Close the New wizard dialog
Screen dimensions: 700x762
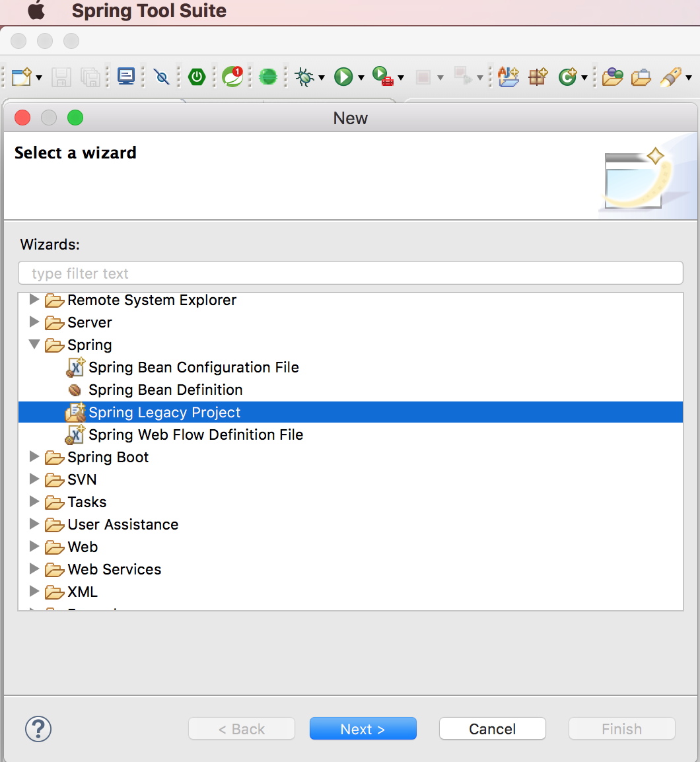click(x=22, y=118)
